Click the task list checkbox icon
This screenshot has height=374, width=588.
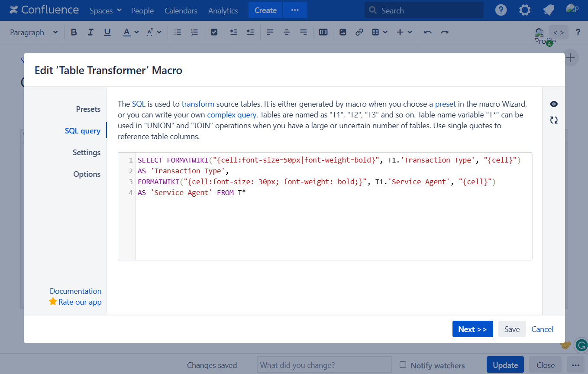[214, 33]
